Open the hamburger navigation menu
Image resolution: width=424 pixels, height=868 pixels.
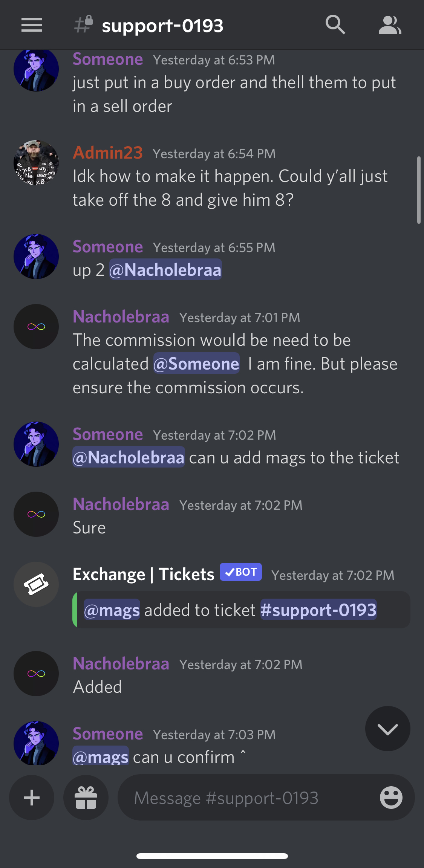(x=32, y=25)
